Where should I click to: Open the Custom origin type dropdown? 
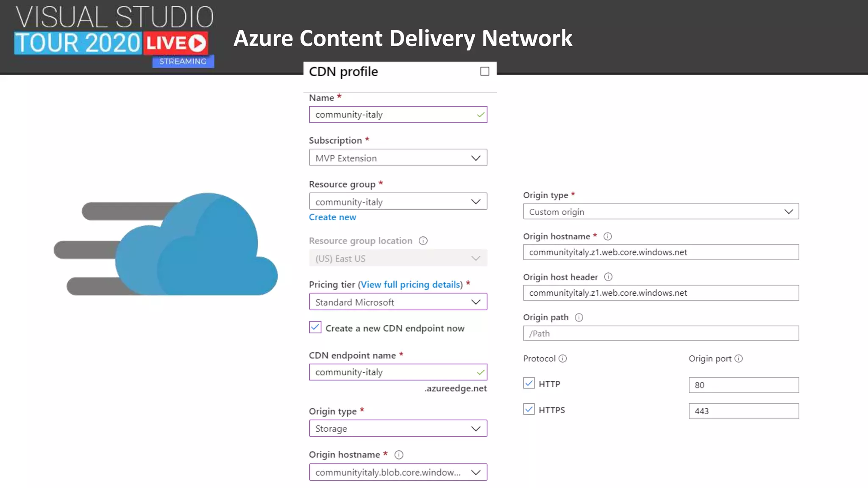(x=661, y=211)
